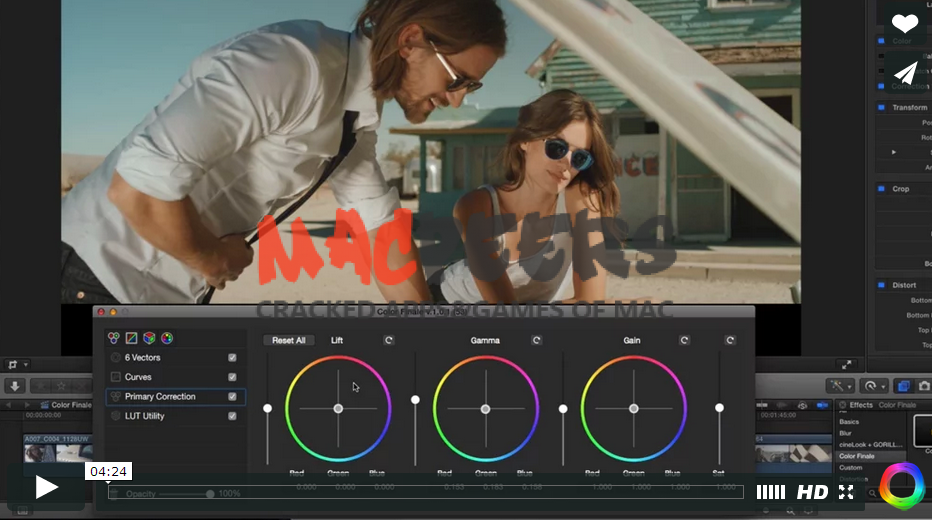Click the Saturation vertical slider handle
The image size is (932, 520).
[x=719, y=408]
